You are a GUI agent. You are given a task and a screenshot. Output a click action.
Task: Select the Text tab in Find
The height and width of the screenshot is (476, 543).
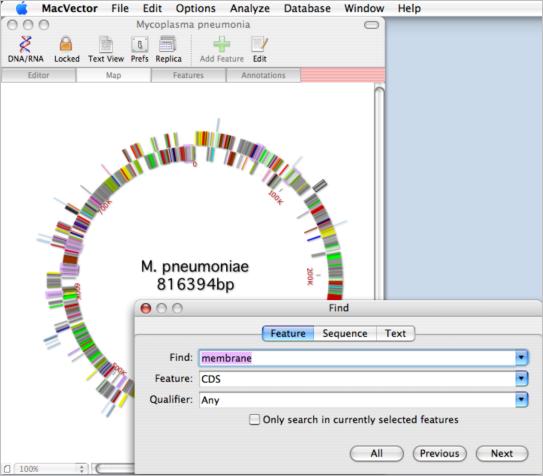tap(395, 333)
